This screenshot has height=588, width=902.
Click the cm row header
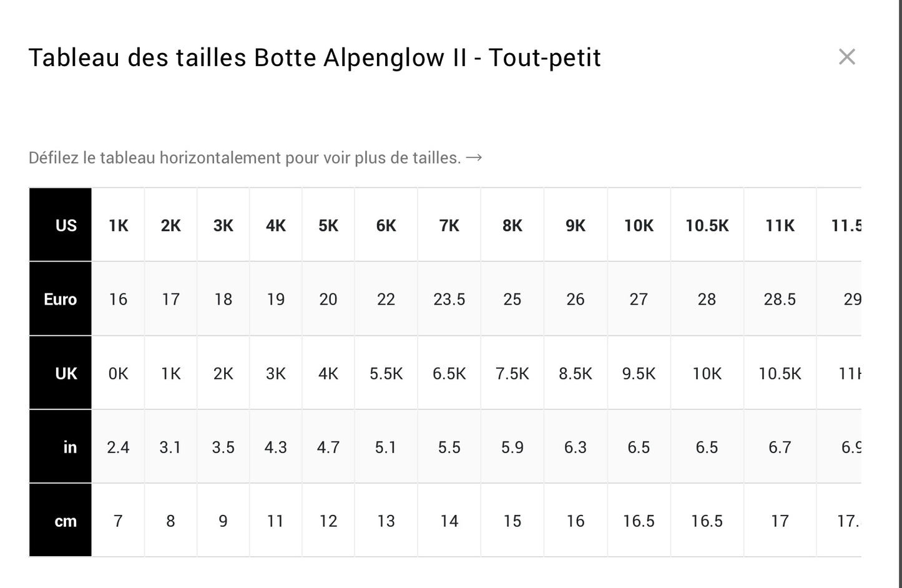(61, 521)
